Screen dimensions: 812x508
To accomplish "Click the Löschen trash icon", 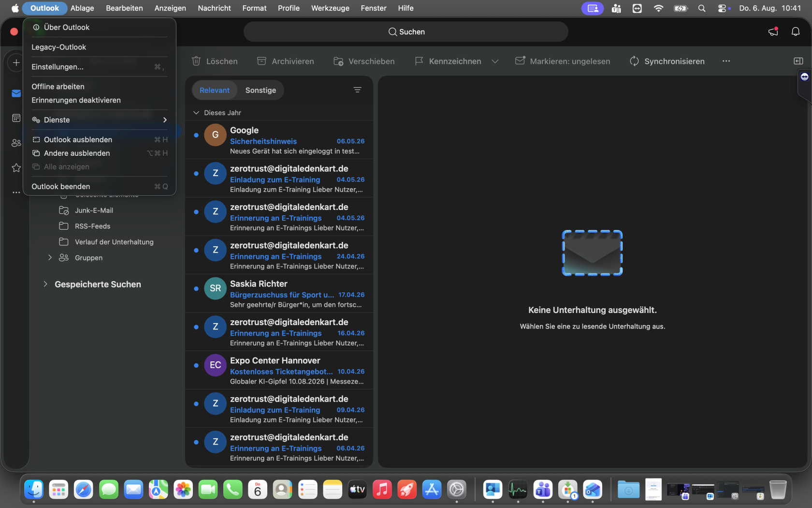I will [x=196, y=61].
